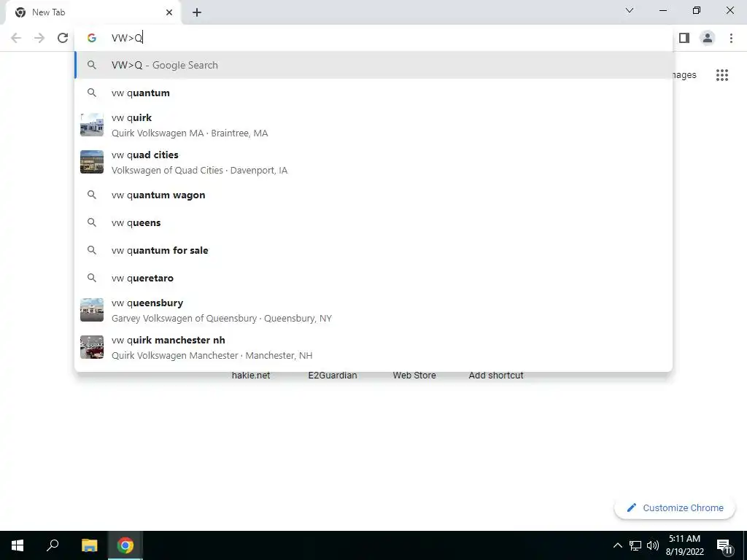747x560 pixels.
Task: Click the Volkswagen of Quad Cities thumbnail
Action: 92,162
